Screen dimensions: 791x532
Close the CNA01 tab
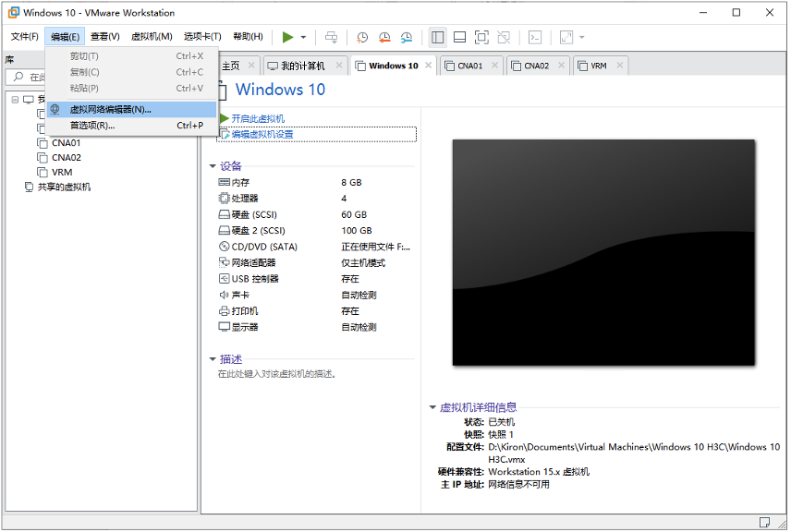tap(495, 65)
